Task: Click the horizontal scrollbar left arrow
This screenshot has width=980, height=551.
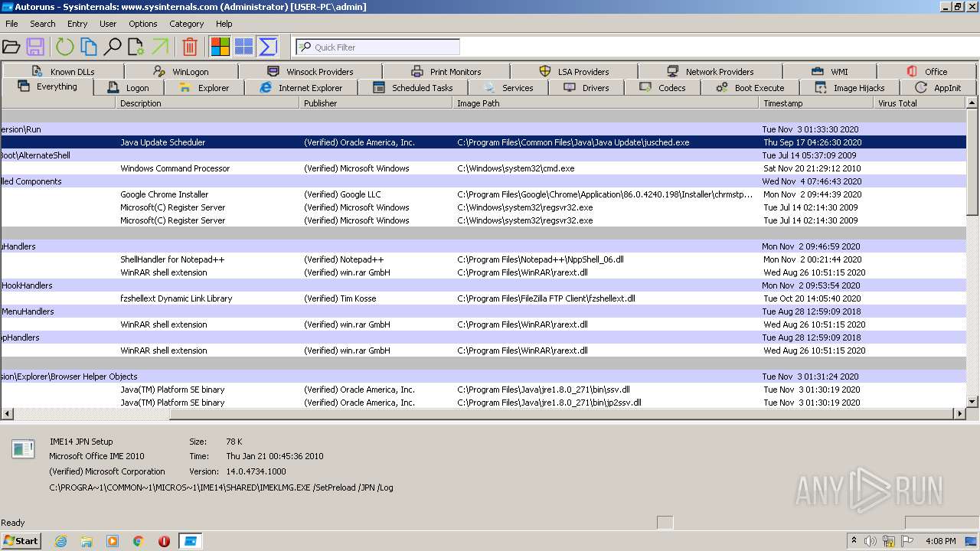Action: (7, 413)
